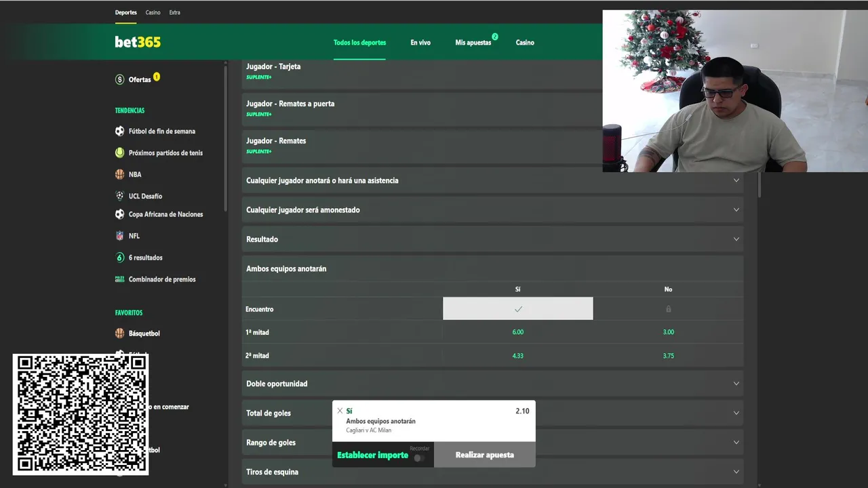Select 2ª mitad Sí odds 4.33
Image resolution: width=868 pixels, height=488 pixels.
(518, 355)
